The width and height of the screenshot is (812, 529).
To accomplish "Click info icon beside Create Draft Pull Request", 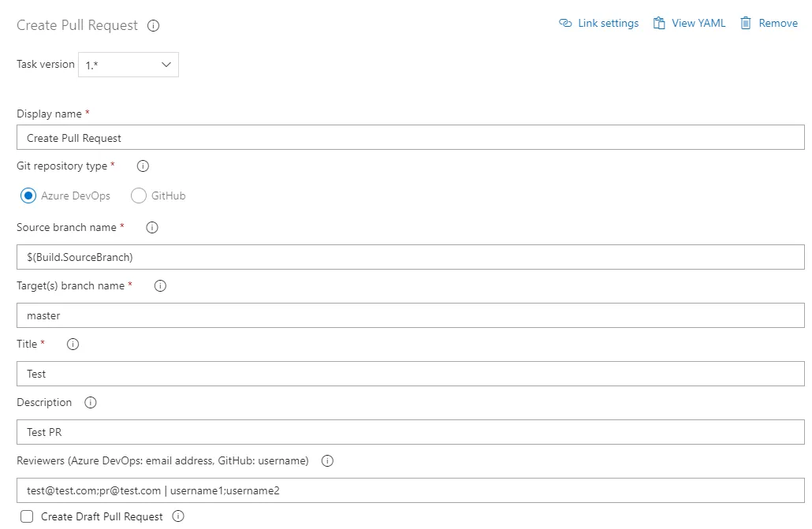I will click(x=178, y=516).
